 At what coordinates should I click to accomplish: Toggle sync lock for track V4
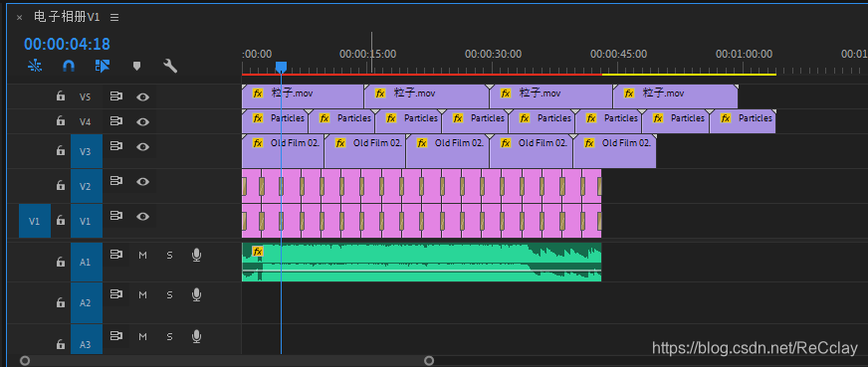[x=115, y=121]
